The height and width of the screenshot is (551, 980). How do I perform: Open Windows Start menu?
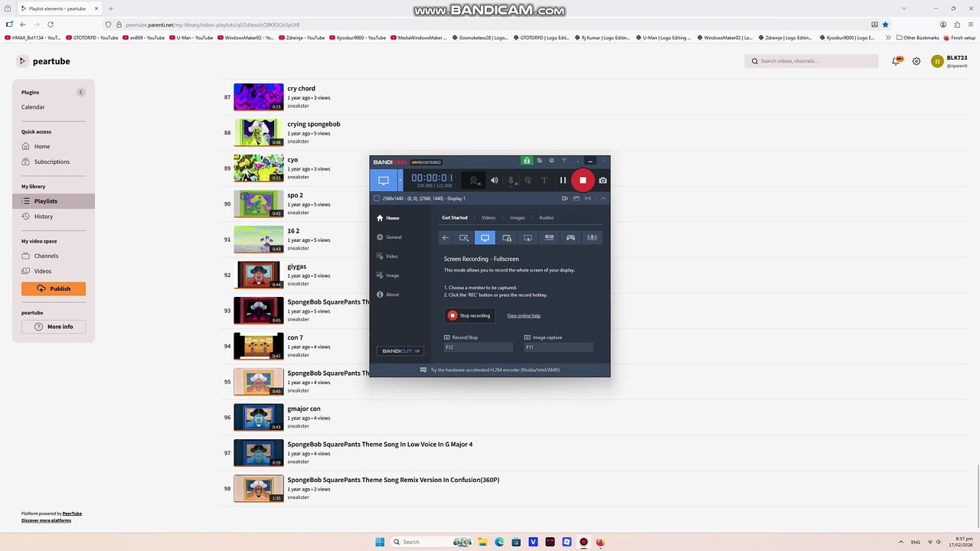380,542
